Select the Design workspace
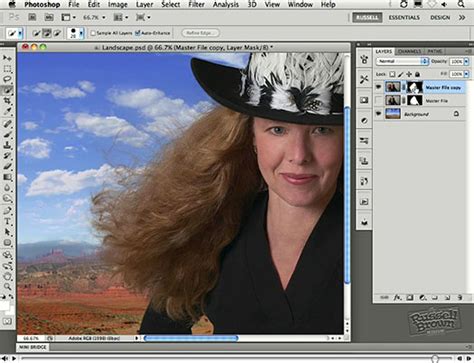Image resolution: width=474 pixels, height=363 pixels. coord(440,17)
